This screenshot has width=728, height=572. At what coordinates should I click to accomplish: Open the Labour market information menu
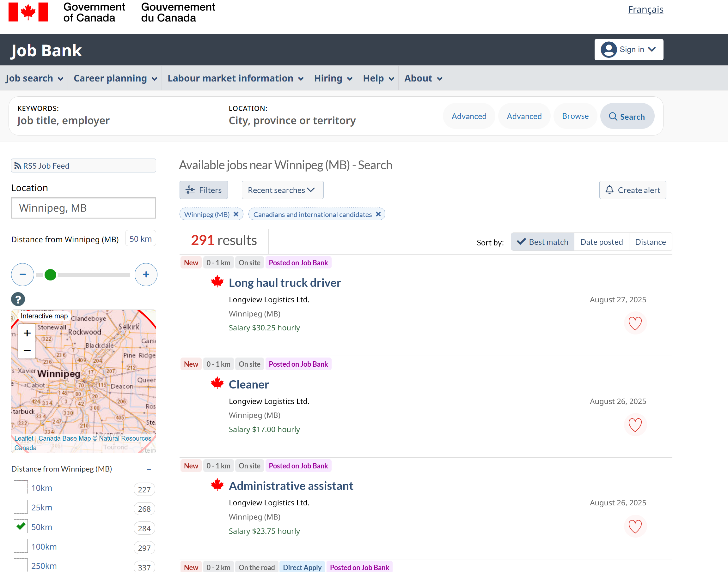(235, 78)
